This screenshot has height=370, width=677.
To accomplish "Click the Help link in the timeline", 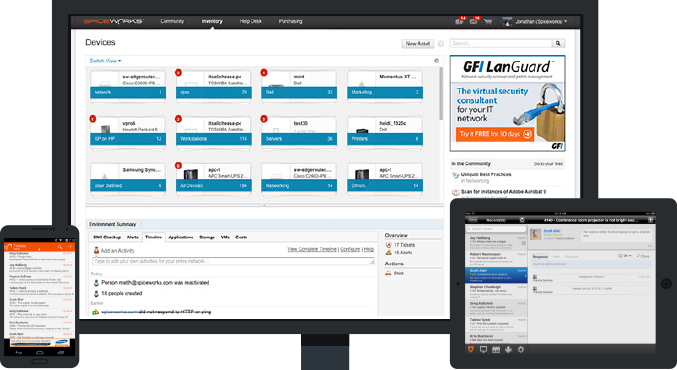I will point(369,250).
